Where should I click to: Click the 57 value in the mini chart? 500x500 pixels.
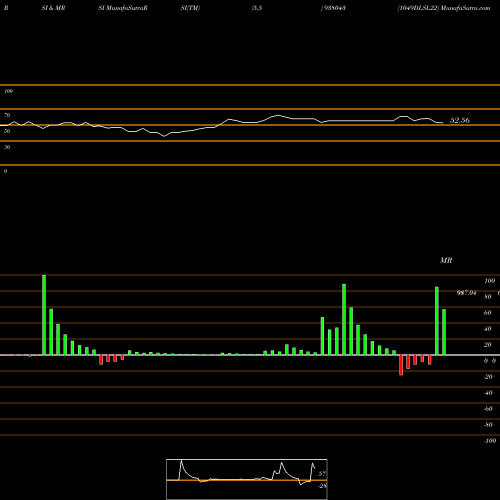[x=322, y=474]
